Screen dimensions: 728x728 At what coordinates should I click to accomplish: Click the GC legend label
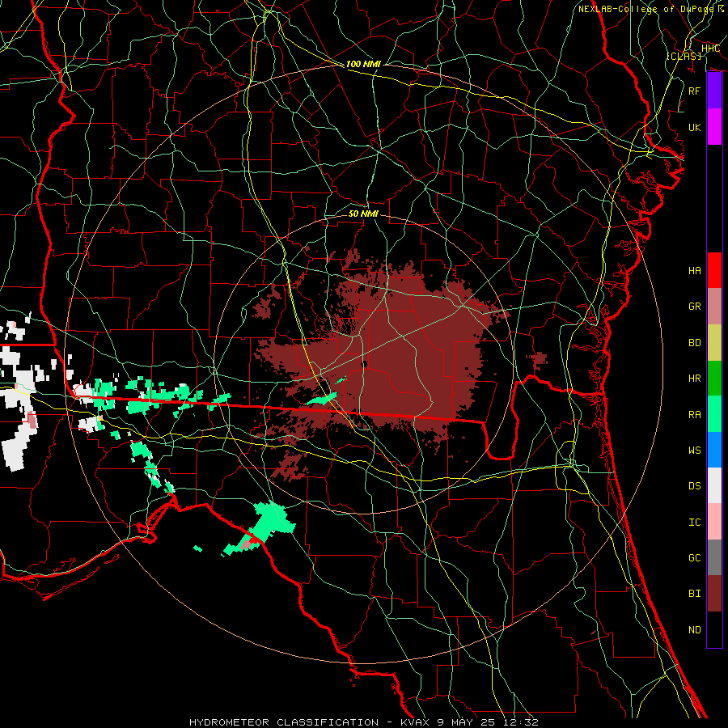pos(695,558)
